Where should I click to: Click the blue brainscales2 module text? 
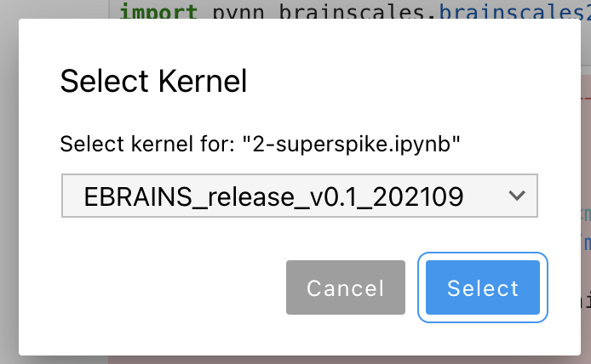(514, 11)
